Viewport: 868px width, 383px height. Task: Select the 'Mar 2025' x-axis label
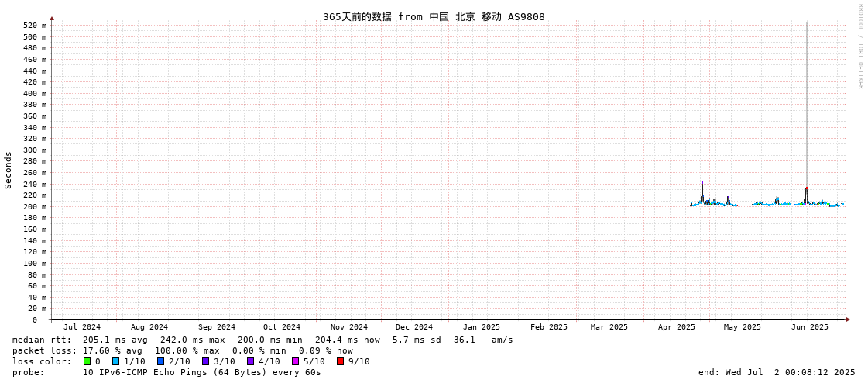point(609,327)
